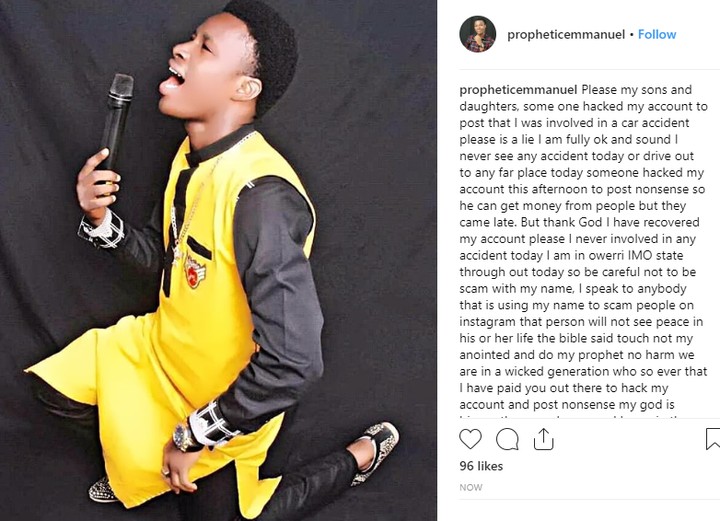The width and height of the screenshot is (720, 521).
Task: Share the post using the upload arrow icon
Action: pos(543,439)
